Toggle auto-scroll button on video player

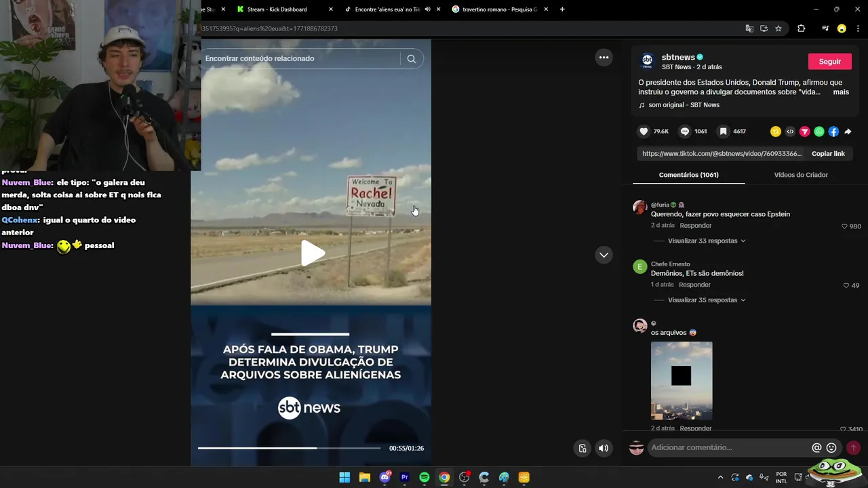(x=583, y=448)
